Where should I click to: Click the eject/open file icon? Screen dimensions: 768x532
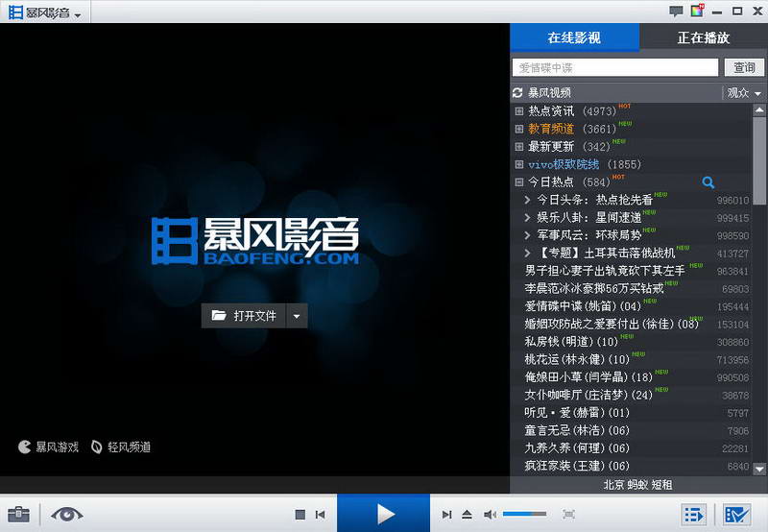click(x=467, y=515)
